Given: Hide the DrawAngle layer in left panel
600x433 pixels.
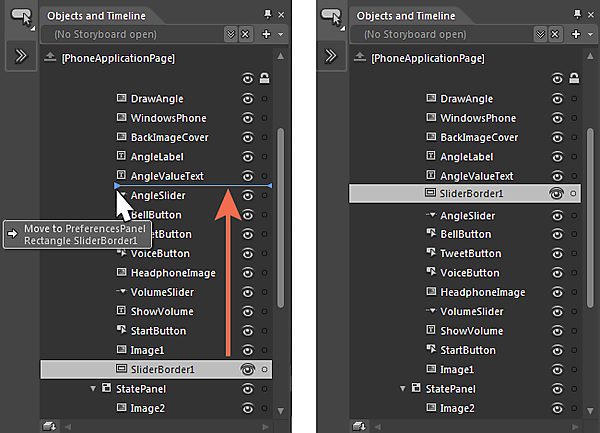Looking at the screenshot, I should tap(247, 99).
